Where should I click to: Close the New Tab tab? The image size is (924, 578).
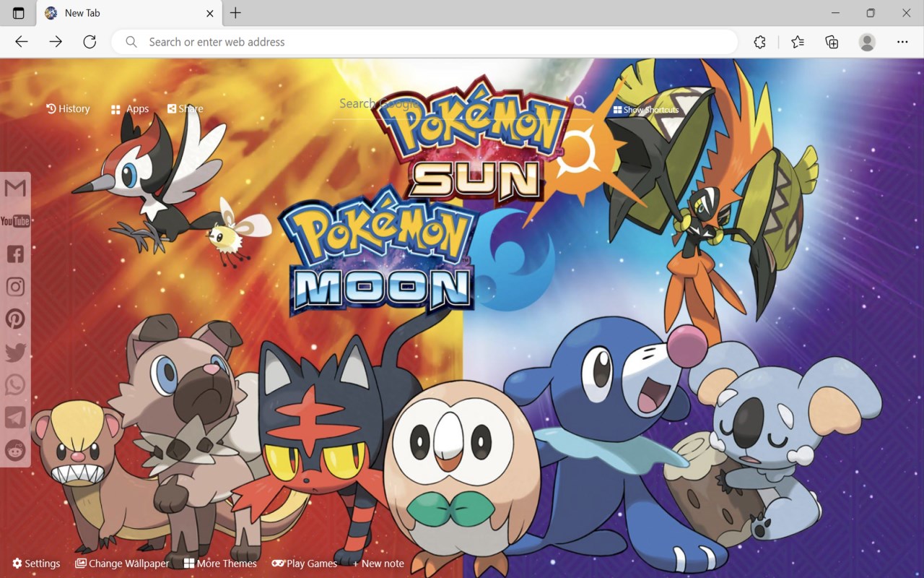click(x=210, y=13)
